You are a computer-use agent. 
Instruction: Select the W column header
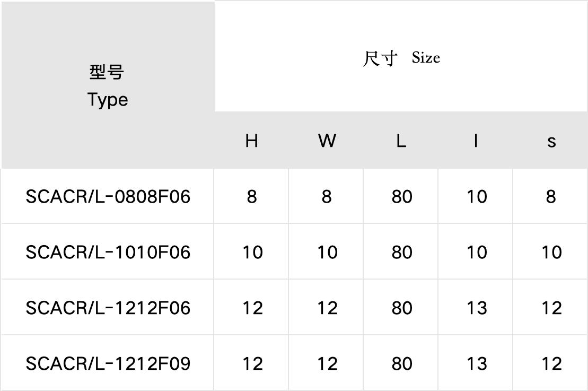click(x=327, y=141)
